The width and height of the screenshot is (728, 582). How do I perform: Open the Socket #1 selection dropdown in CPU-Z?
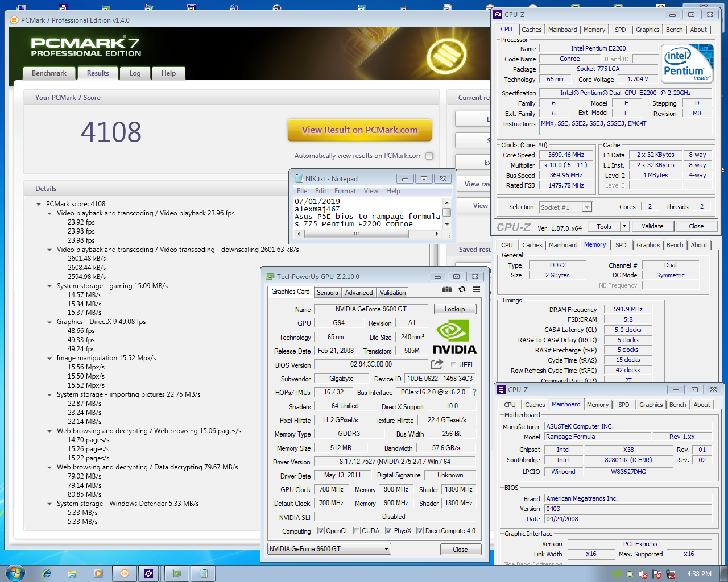pyautogui.click(x=587, y=207)
